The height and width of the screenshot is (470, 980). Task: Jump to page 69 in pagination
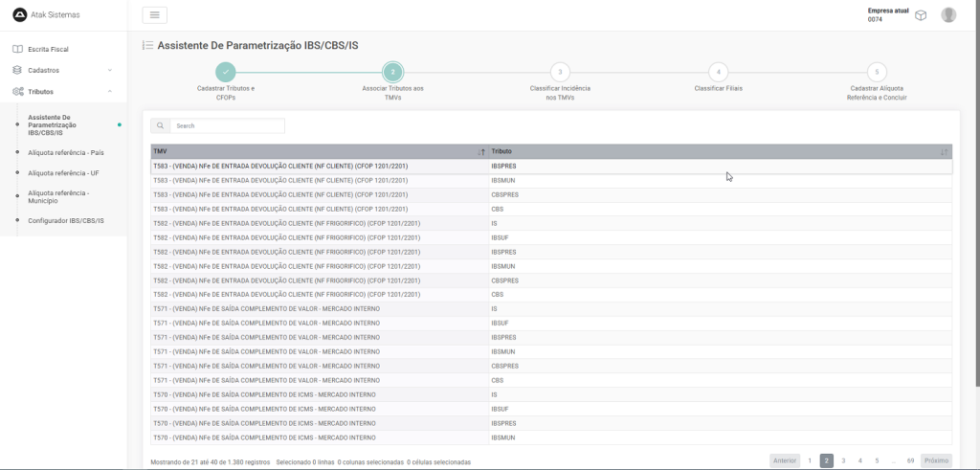coord(910,460)
